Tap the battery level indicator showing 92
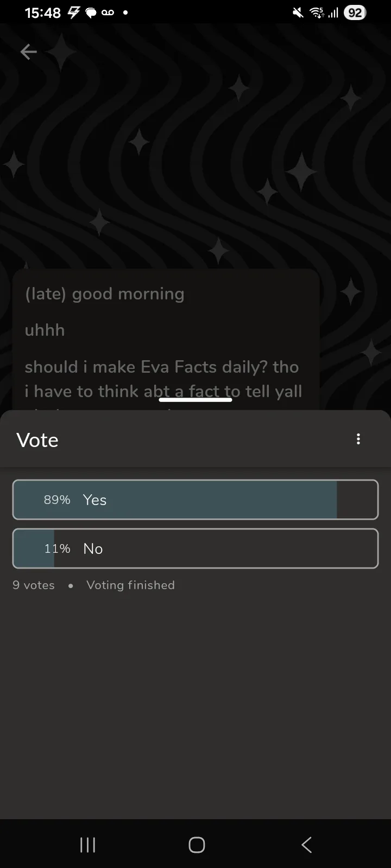 (355, 12)
